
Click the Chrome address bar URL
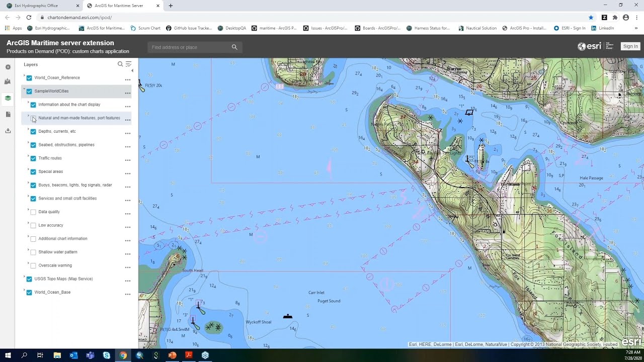(79, 17)
